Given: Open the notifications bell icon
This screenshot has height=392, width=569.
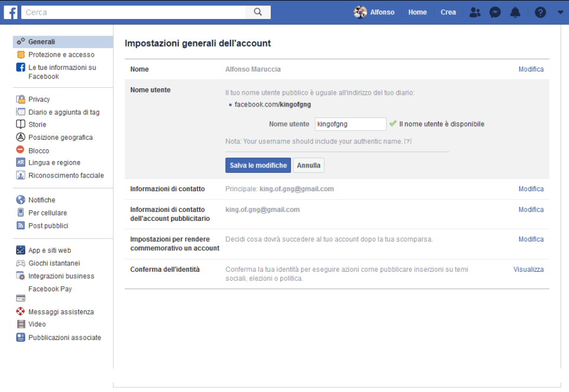Looking at the screenshot, I should (515, 11).
